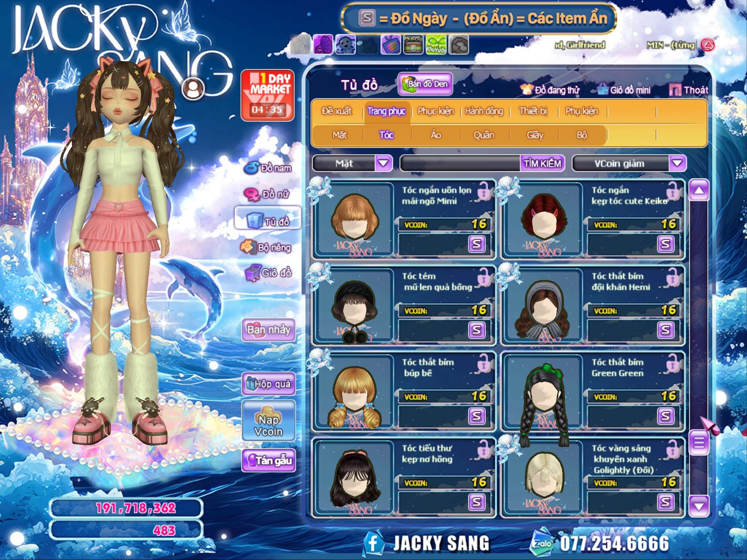Switch to Phục kiện tab
This screenshot has height=560, width=747.
[436, 111]
